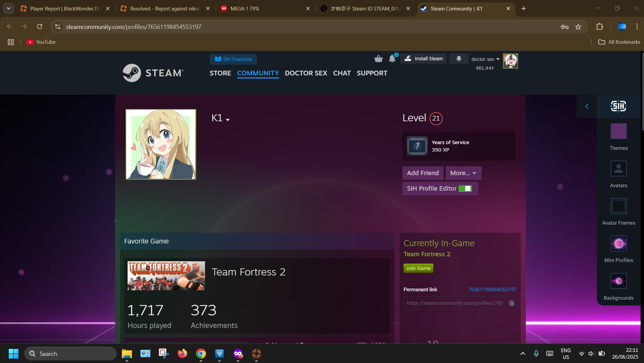Screen dimensions: 644x363
Task: Open a new browser tab
Action: pyautogui.click(x=523, y=8)
